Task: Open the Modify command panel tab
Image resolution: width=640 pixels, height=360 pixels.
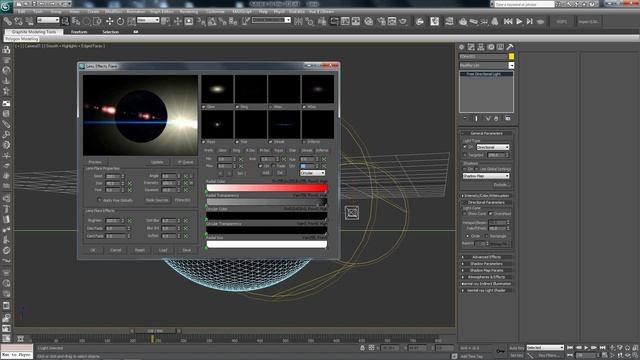Action: 471,47
